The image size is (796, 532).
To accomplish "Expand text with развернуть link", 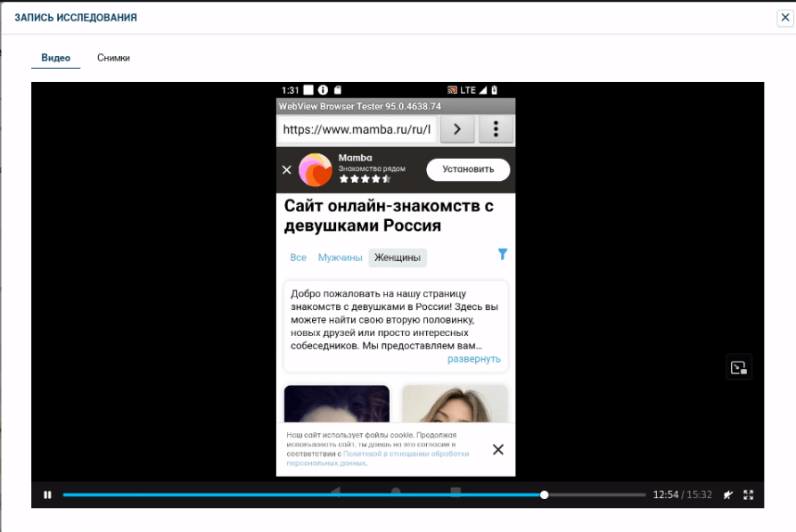I will [473, 359].
